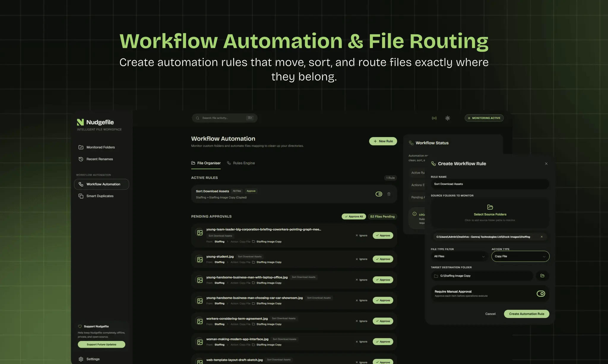
Task: Click the Workflow Status panel icon
Action: (411, 143)
